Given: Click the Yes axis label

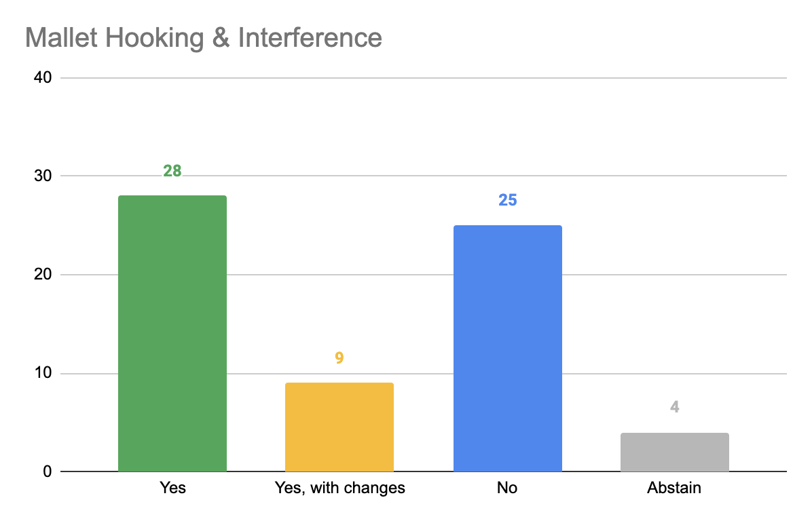Looking at the screenshot, I should tap(172, 488).
